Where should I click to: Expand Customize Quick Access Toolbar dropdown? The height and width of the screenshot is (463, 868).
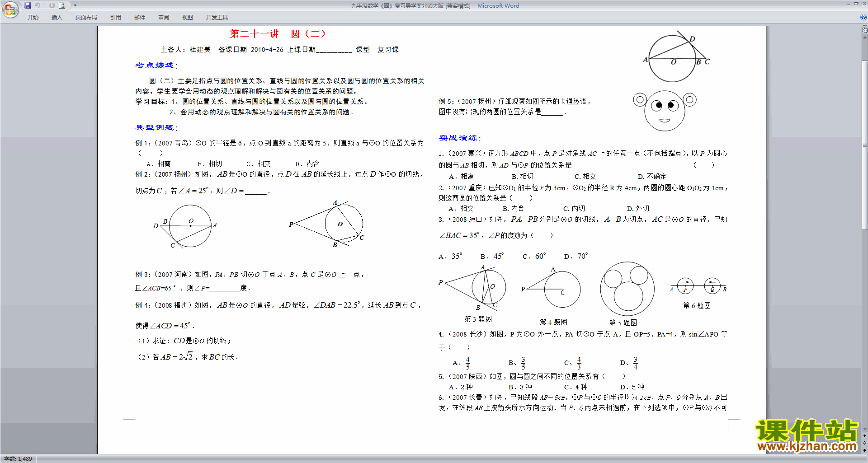pyautogui.click(x=75, y=5)
